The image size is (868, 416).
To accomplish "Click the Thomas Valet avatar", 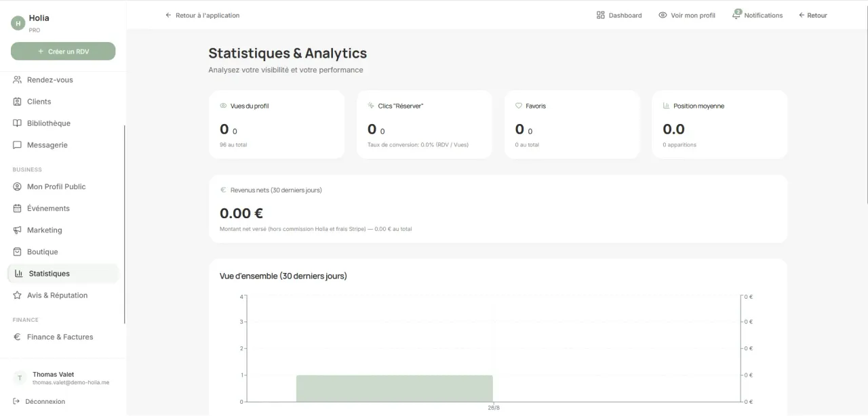I will [20, 378].
